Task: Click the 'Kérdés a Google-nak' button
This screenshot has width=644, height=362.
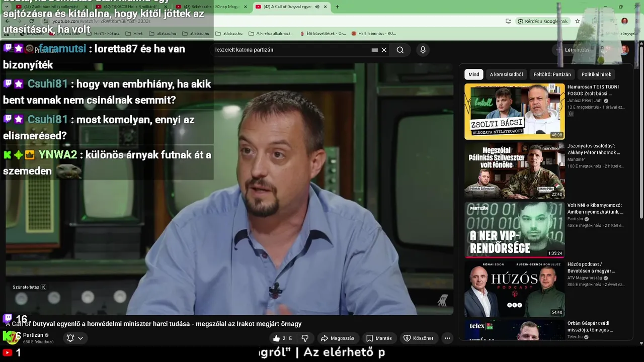Action: pyautogui.click(x=543, y=21)
